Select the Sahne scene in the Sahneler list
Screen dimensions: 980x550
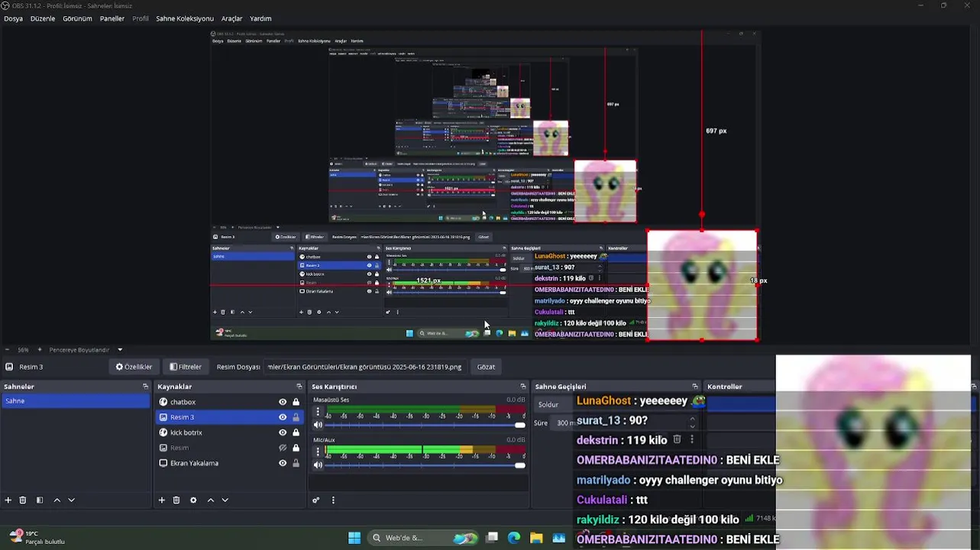(x=75, y=401)
